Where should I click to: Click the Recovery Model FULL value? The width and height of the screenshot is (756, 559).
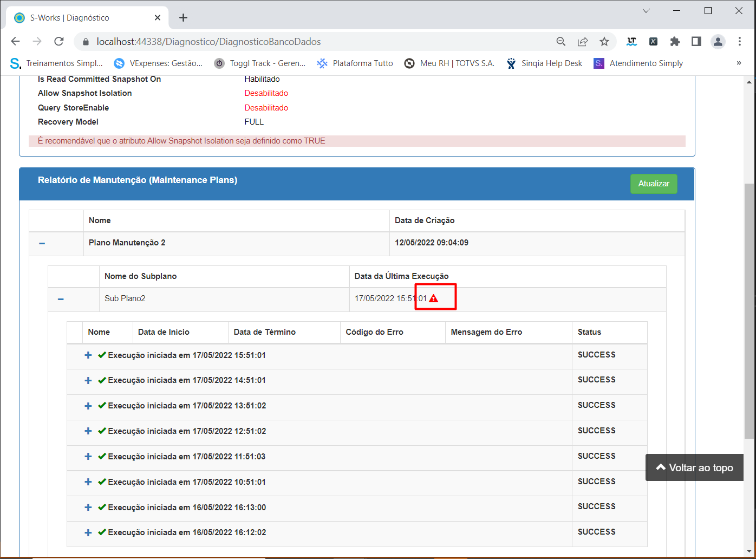point(254,122)
